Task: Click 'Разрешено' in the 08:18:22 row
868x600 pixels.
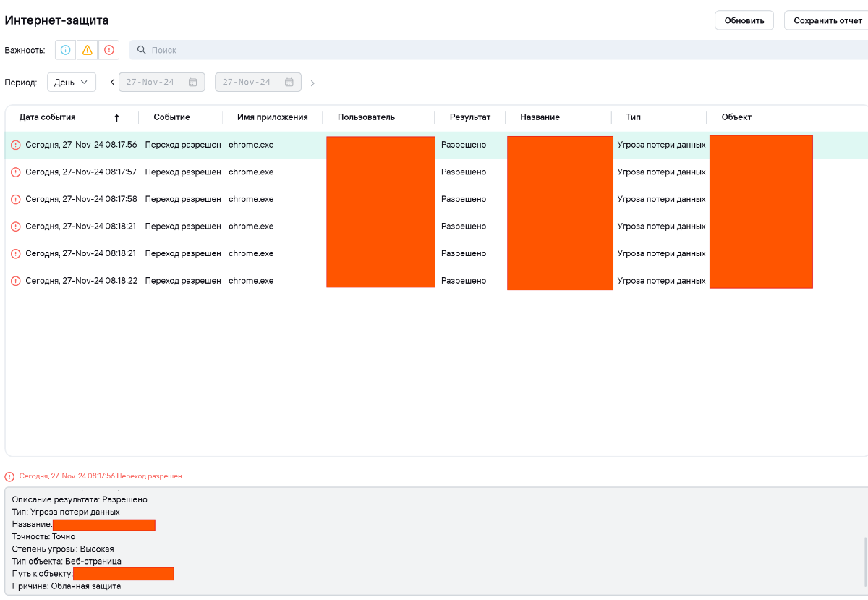Action: (x=464, y=281)
